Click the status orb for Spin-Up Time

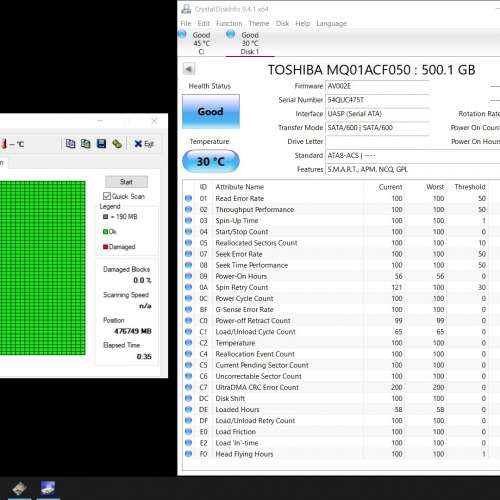pos(188,220)
